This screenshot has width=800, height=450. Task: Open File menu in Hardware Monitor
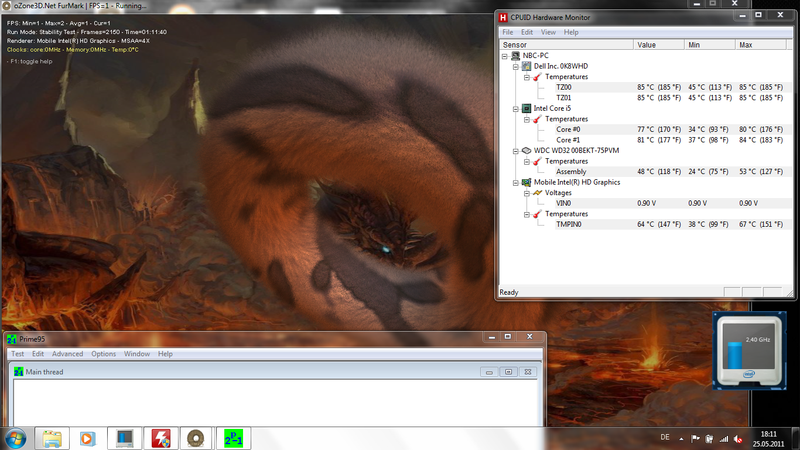[x=508, y=32]
